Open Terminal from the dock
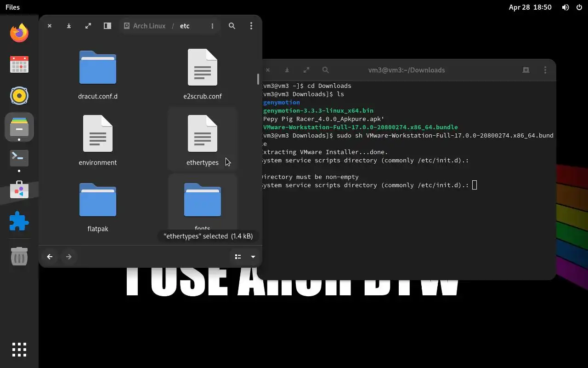Screen dimensions: 588x368 coord(19,158)
